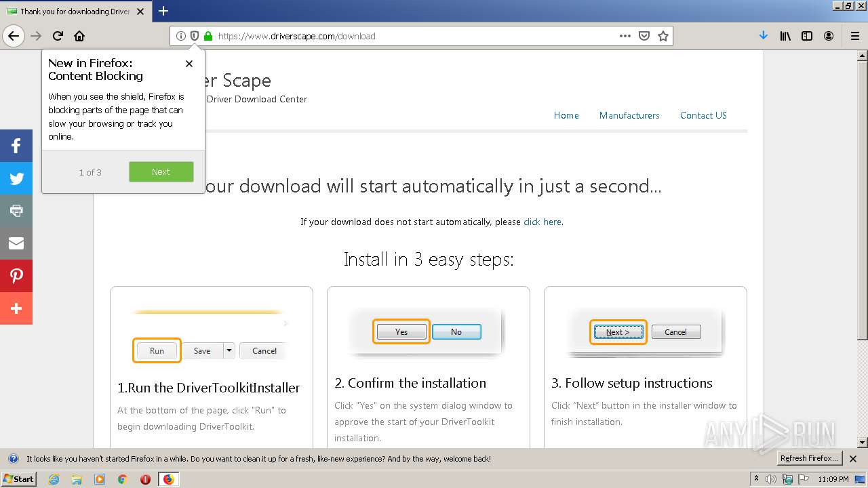Share the page on Facebook
Image resolution: width=868 pixels, height=488 pixels.
click(16, 146)
